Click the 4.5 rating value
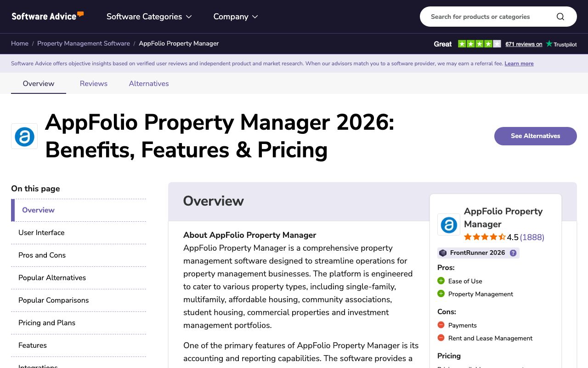 pyautogui.click(x=513, y=237)
